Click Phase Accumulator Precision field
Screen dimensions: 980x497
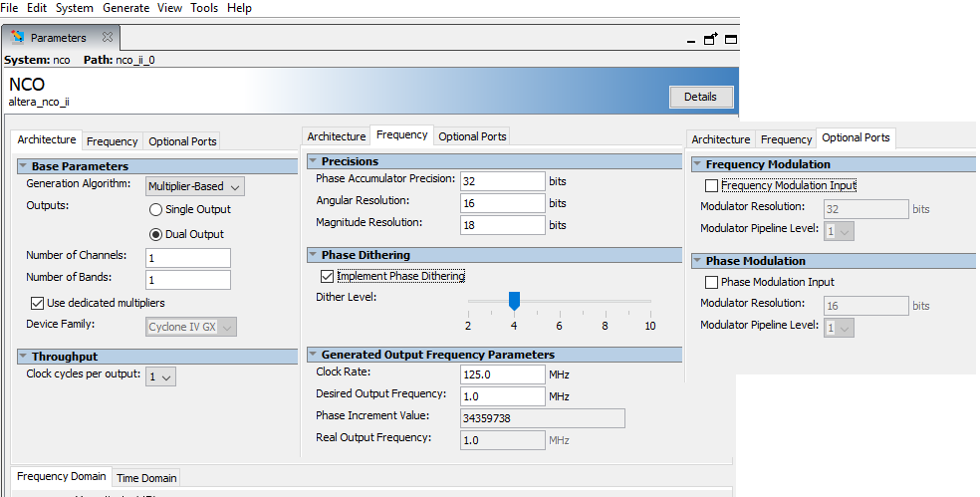tap(503, 181)
